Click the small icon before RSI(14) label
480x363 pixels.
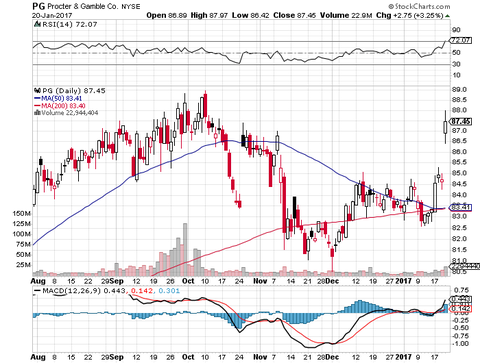[x=38, y=24]
